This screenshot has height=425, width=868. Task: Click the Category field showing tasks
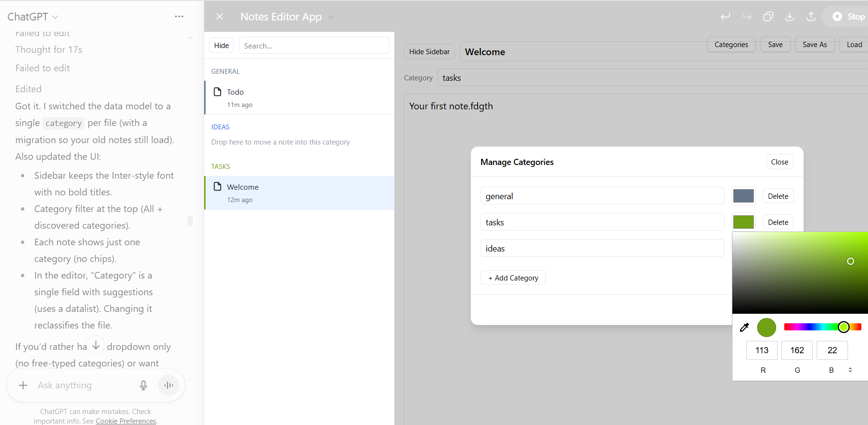pos(652,77)
